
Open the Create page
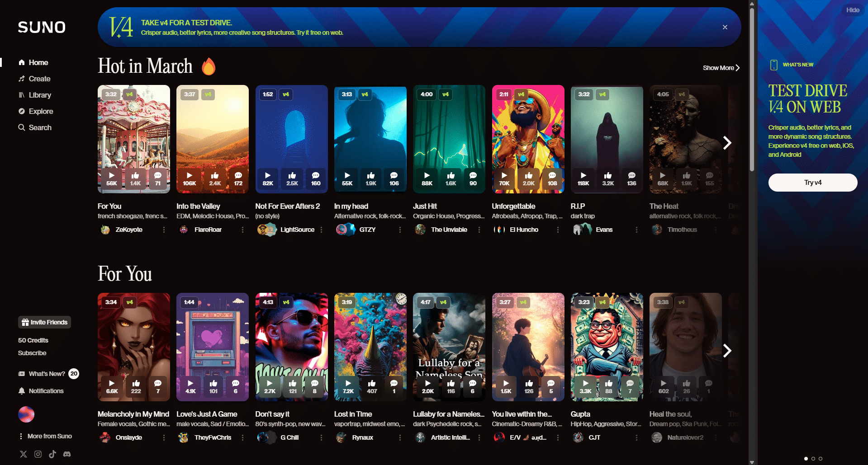[34, 79]
